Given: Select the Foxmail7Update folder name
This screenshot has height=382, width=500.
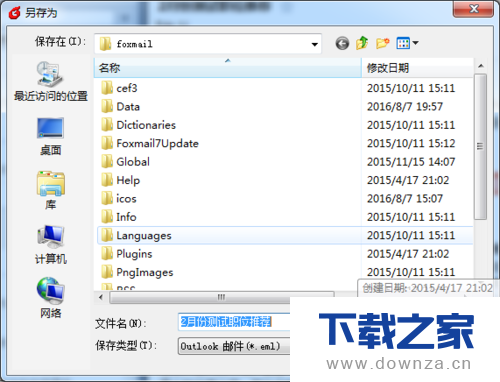Looking at the screenshot, I should click(157, 144).
